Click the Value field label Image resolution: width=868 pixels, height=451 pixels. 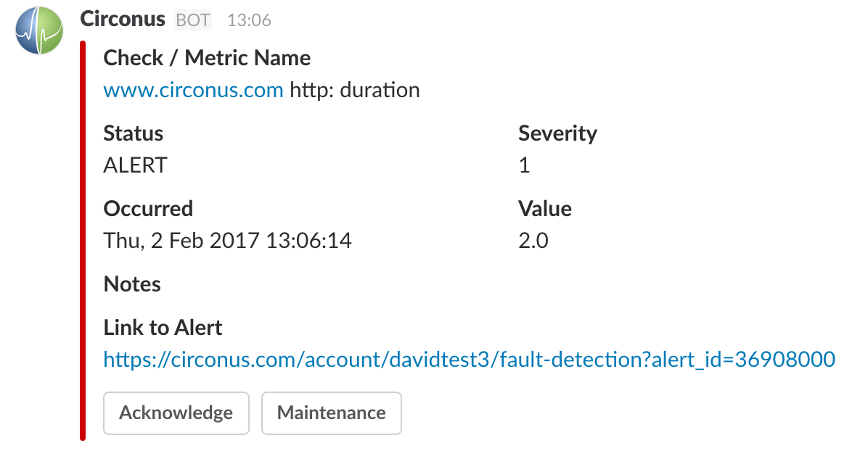544,209
